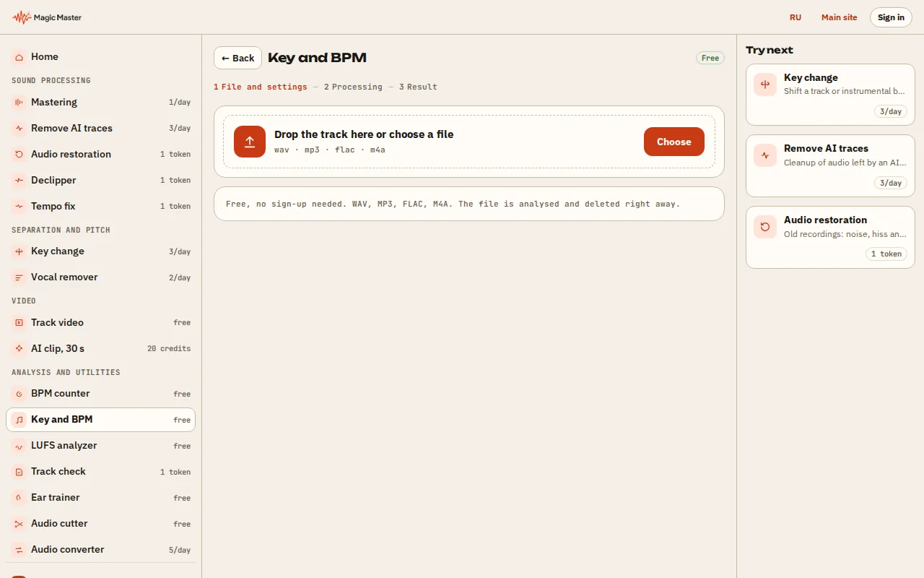This screenshot has width=924, height=578.
Task: Click the Declipper icon
Action: (x=19, y=181)
